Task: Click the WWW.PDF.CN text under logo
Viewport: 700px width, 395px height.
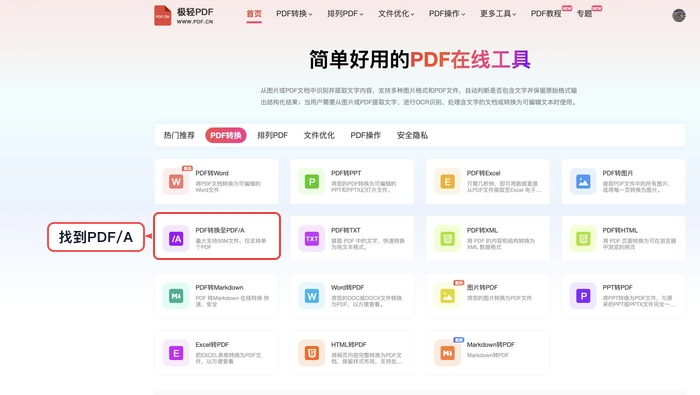Action: (195, 21)
